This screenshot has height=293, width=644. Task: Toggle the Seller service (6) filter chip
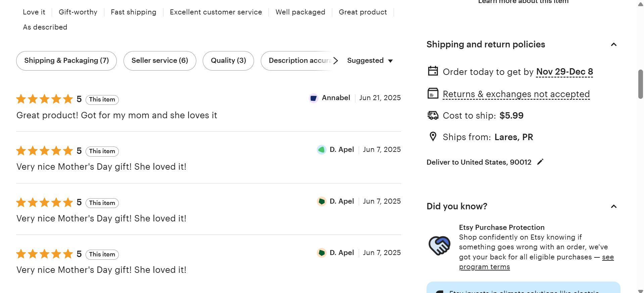coord(160,61)
